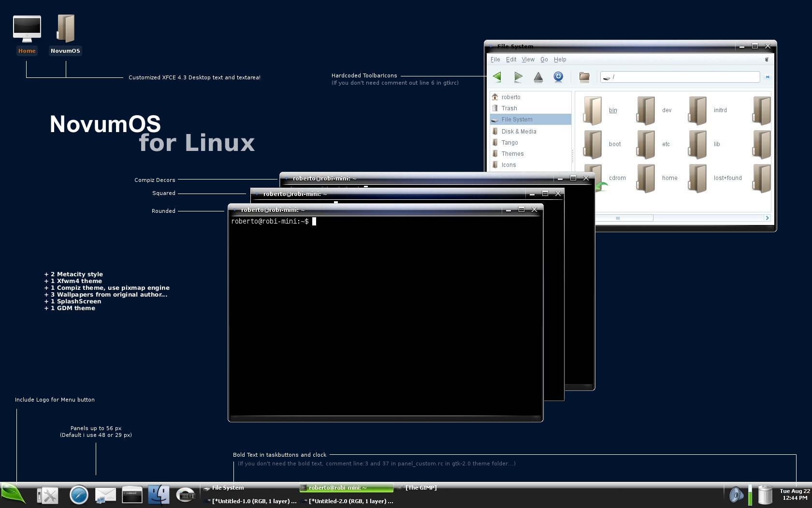Screen dimensions: 812x508
Task: Reload the File System folder view
Action: click(x=558, y=77)
